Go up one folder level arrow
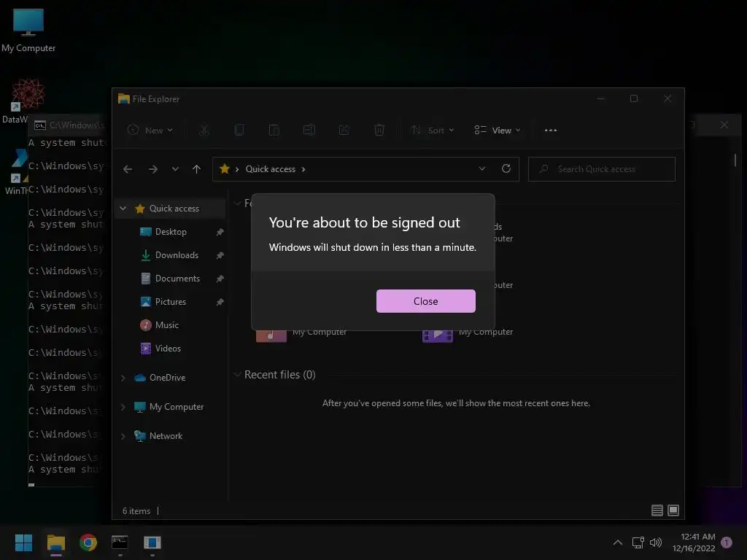This screenshot has width=747, height=560. tap(196, 169)
